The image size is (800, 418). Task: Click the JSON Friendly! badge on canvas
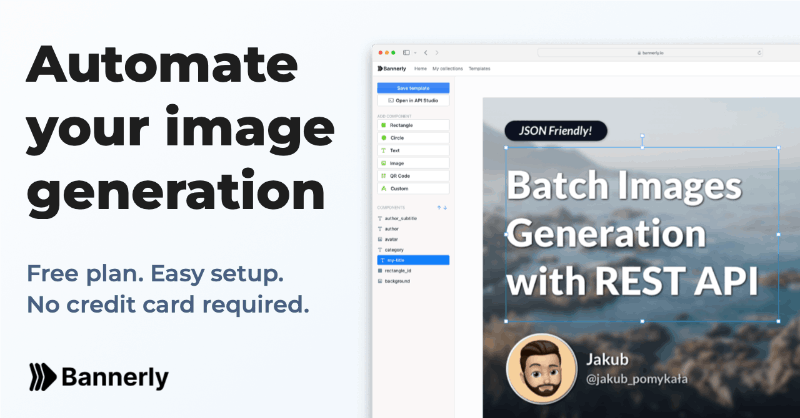click(x=556, y=131)
